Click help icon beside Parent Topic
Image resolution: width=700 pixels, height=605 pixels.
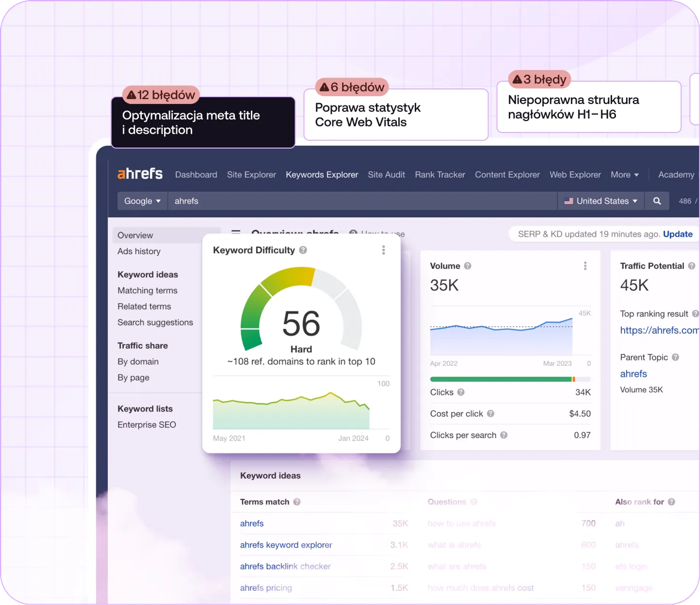click(675, 357)
